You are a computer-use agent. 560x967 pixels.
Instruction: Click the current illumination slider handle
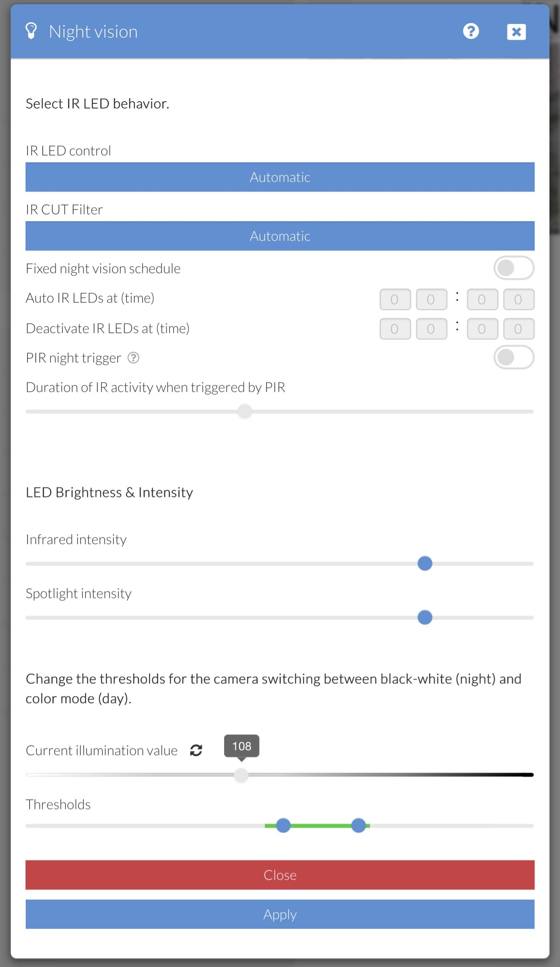(x=241, y=775)
